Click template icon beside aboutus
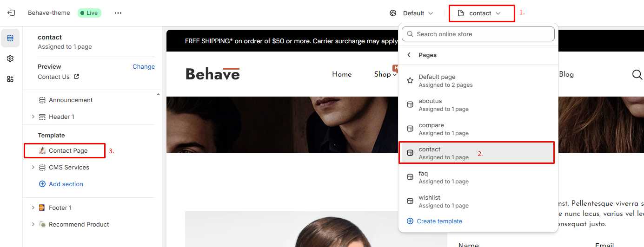Image resolution: width=644 pixels, height=247 pixels. 410,105
